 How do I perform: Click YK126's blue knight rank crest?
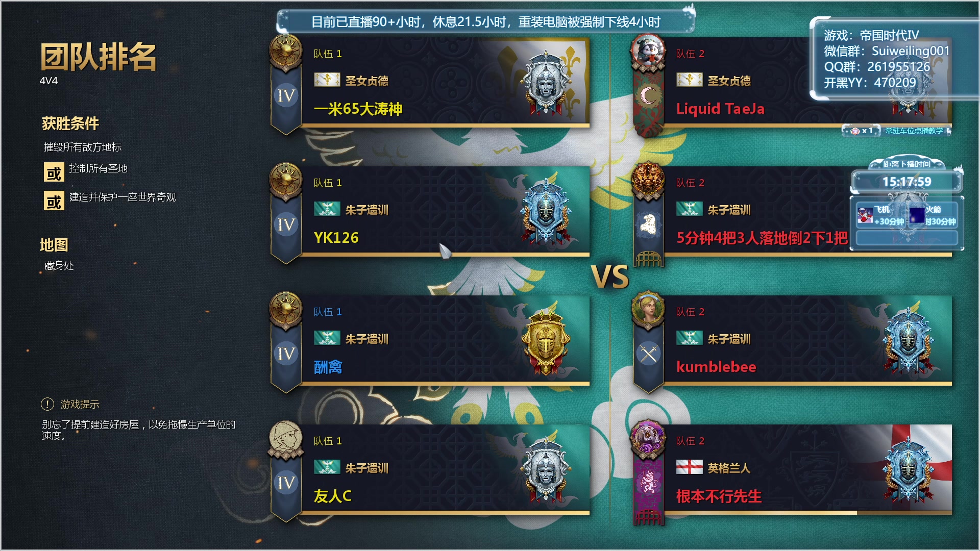click(x=546, y=211)
